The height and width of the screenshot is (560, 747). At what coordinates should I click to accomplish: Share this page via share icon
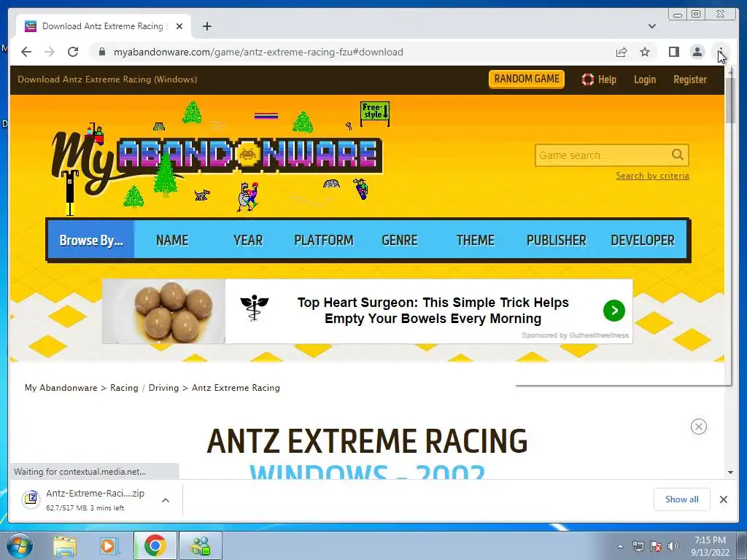[622, 52]
